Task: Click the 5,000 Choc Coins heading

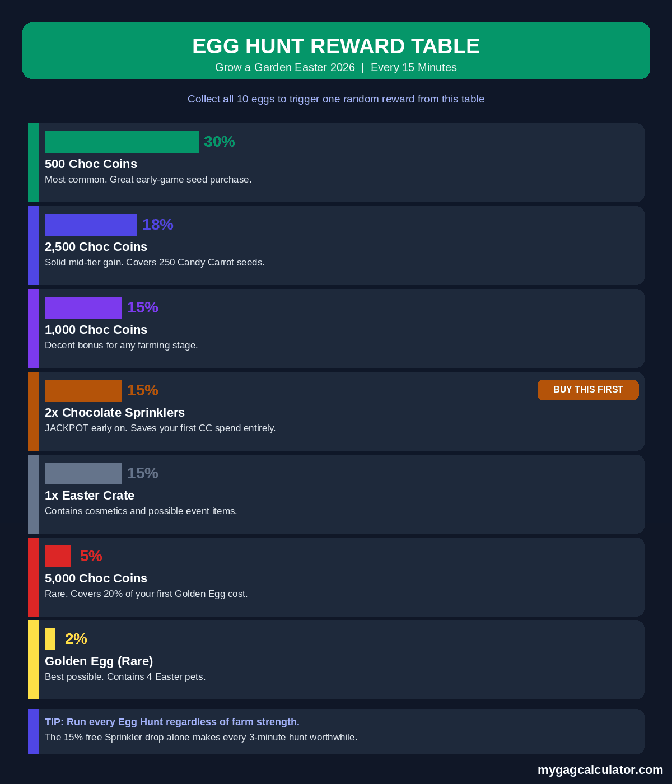Action: (96, 578)
